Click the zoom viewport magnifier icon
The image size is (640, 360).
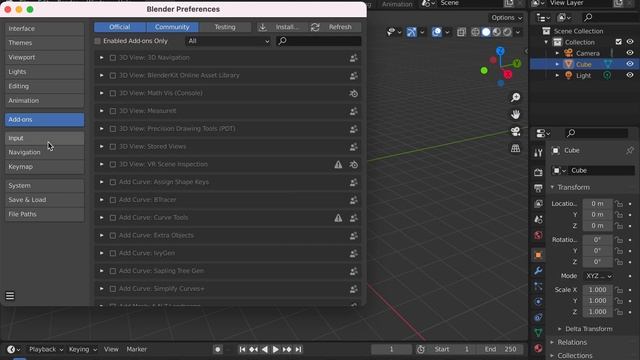[516, 98]
